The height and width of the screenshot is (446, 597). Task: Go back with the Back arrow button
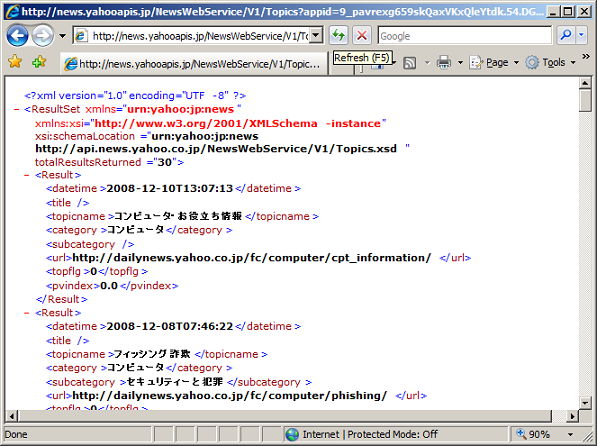point(17,36)
